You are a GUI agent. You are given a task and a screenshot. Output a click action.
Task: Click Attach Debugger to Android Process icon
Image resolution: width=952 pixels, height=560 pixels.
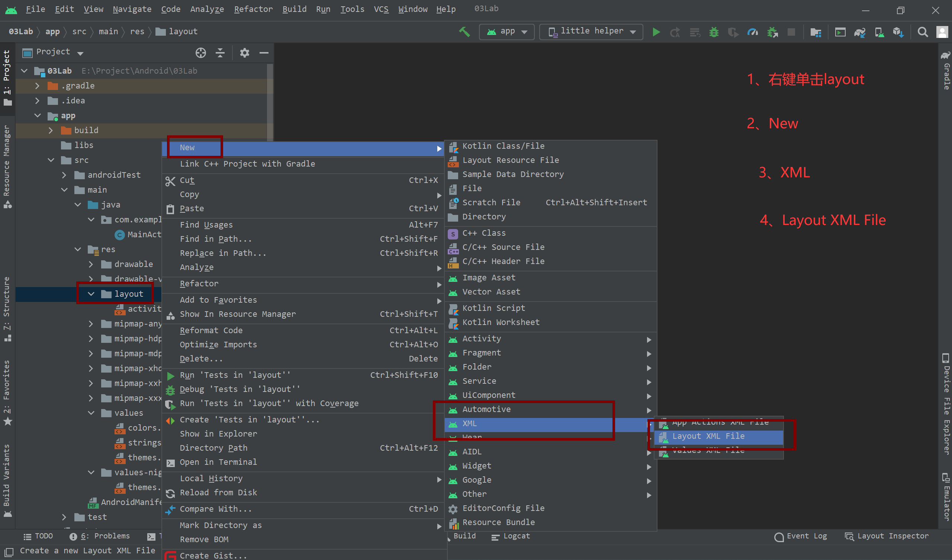[772, 32]
